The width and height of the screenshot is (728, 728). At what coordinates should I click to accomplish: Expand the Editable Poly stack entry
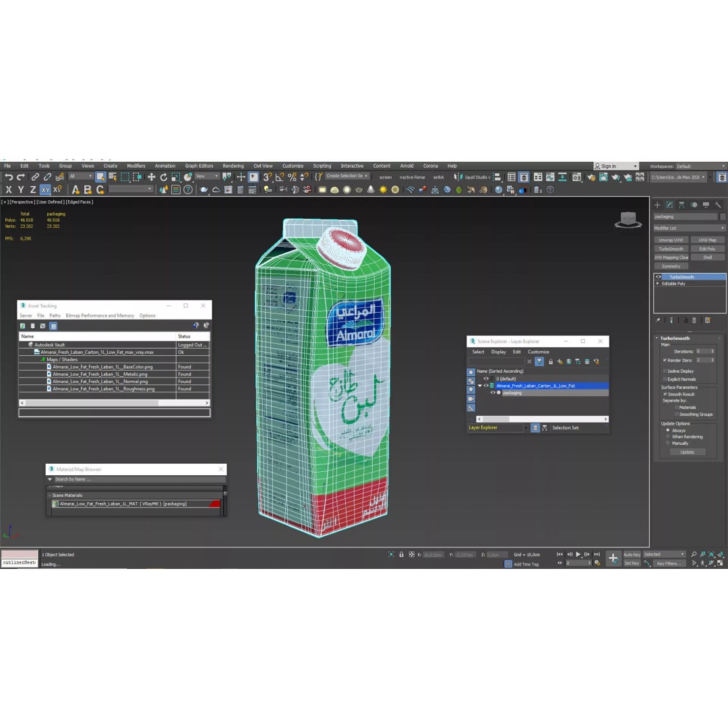point(658,284)
